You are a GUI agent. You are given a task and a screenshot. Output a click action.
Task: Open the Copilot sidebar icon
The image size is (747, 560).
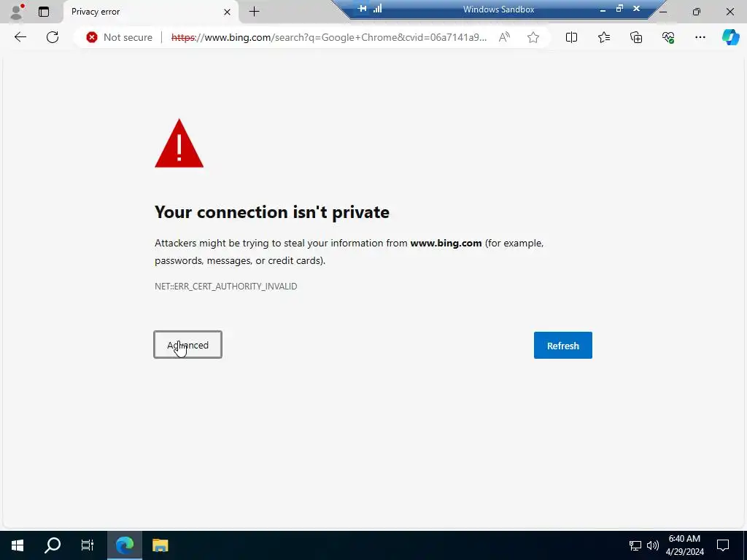(730, 37)
